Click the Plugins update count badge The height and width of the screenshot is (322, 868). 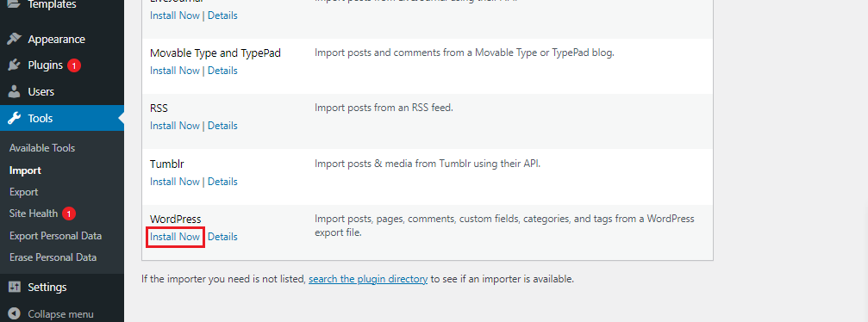pos(74,65)
